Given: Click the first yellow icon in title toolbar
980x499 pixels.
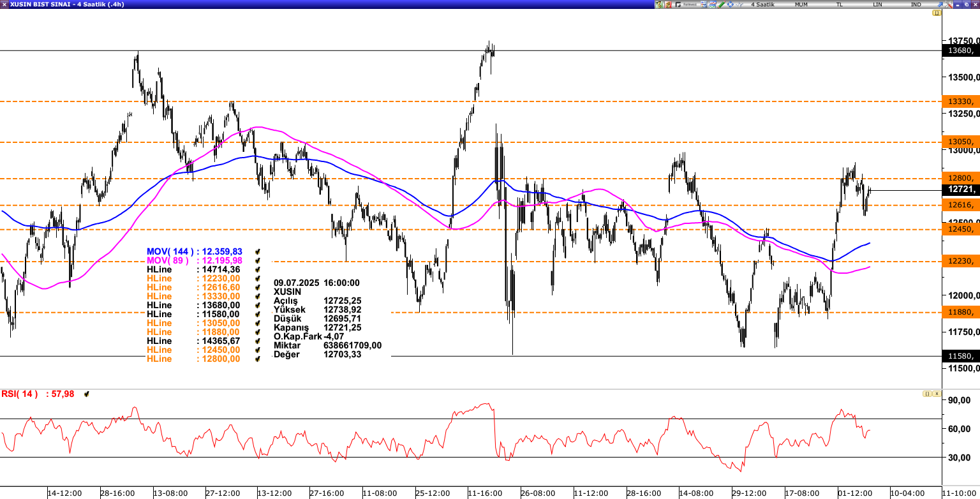Looking at the screenshot, I should [x=659, y=4].
